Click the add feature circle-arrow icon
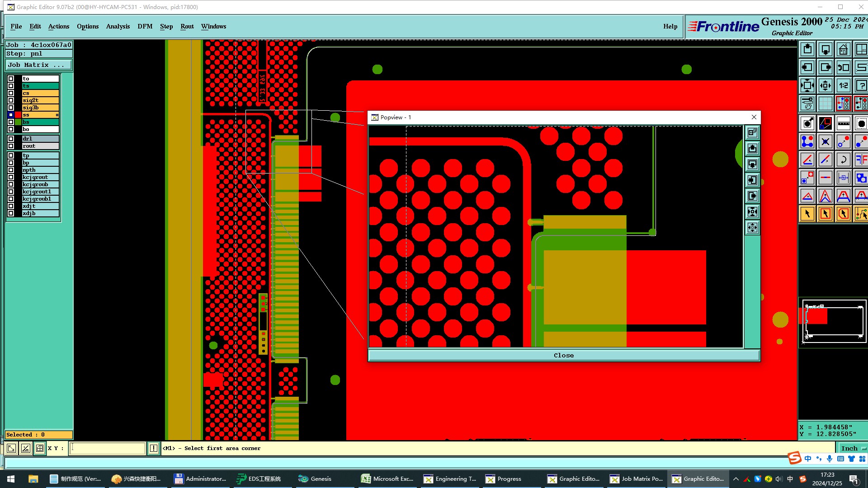This screenshot has width=868, height=488. [x=807, y=123]
